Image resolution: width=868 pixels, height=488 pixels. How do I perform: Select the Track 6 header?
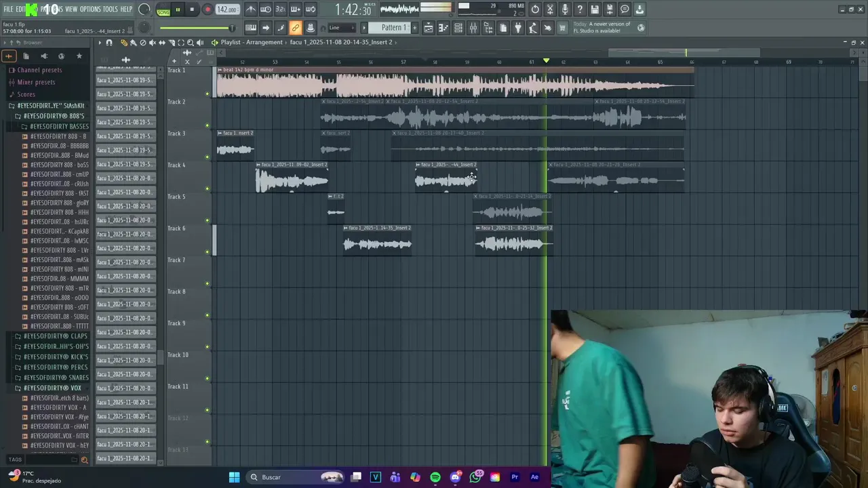click(x=189, y=240)
